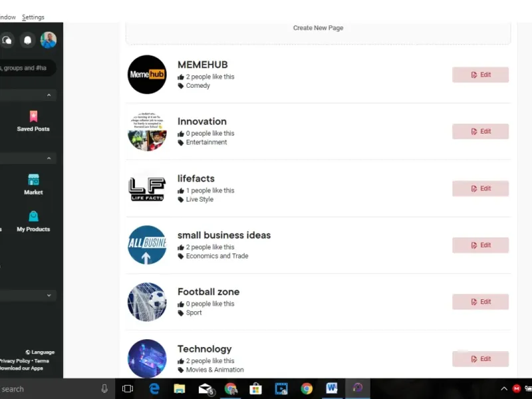Open the Mail app in taskbar
Screen dimensions: 532x399
click(x=205, y=389)
